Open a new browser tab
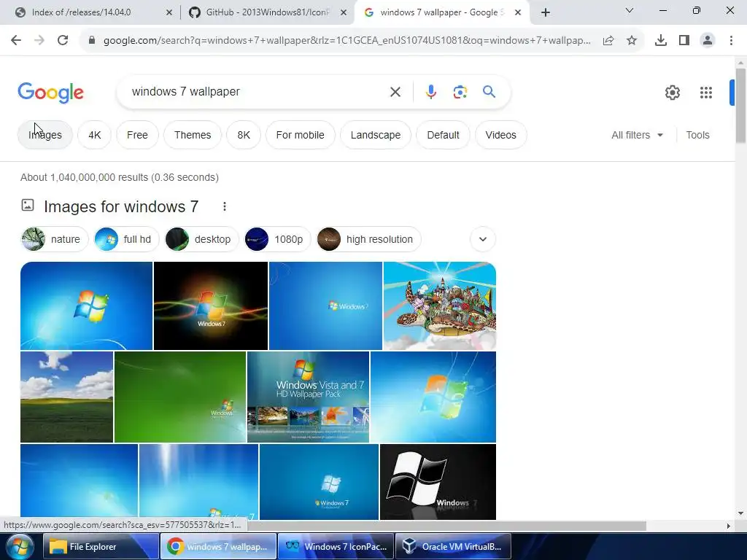The width and height of the screenshot is (747, 560). click(546, 12)
